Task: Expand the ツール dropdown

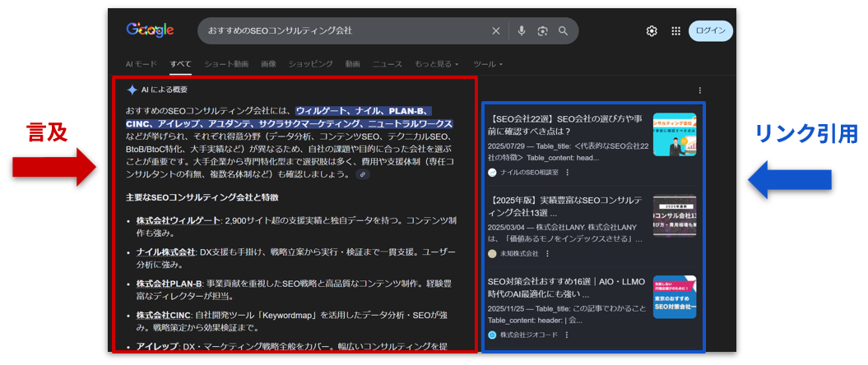Action: tap(488, 64)
